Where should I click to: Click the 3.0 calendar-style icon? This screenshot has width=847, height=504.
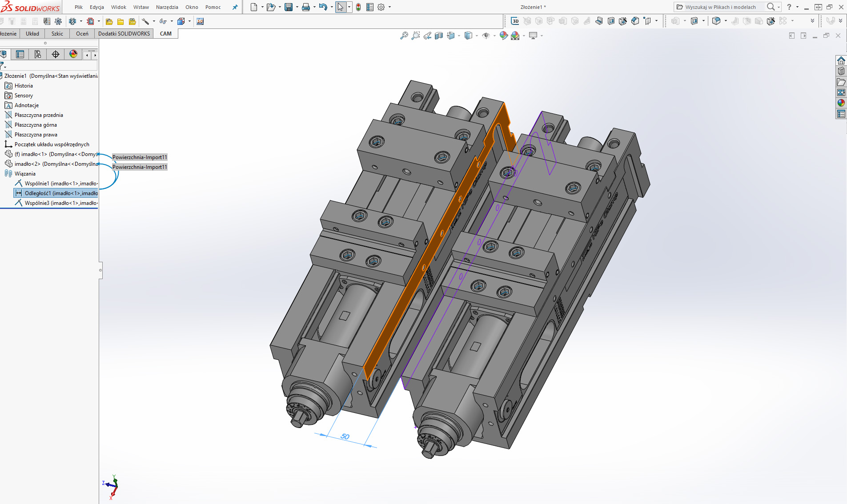point(200,21)
